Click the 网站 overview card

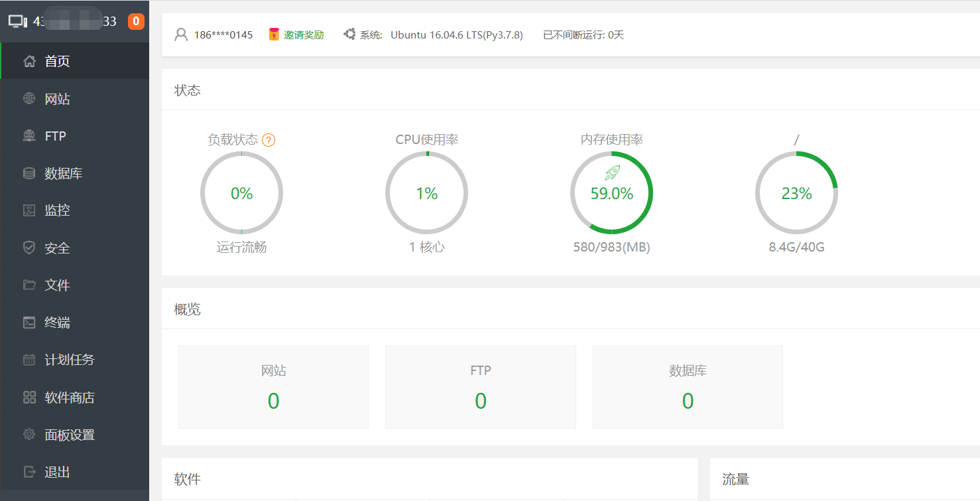(x=273, y=387)
